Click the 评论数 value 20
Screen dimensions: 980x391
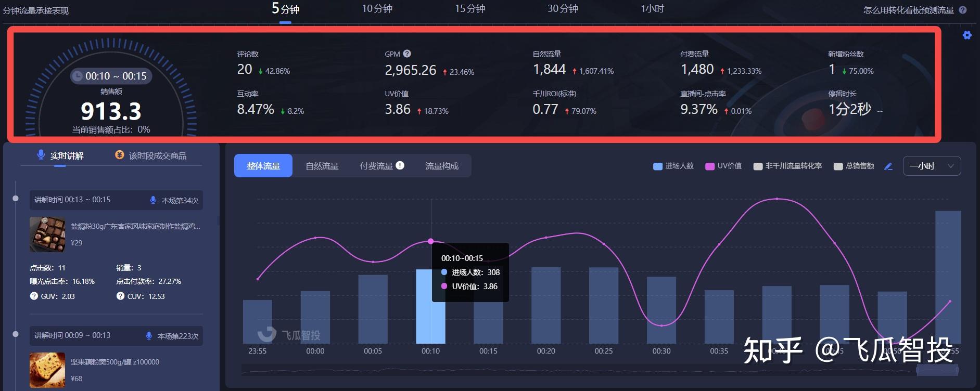[245, 69]
